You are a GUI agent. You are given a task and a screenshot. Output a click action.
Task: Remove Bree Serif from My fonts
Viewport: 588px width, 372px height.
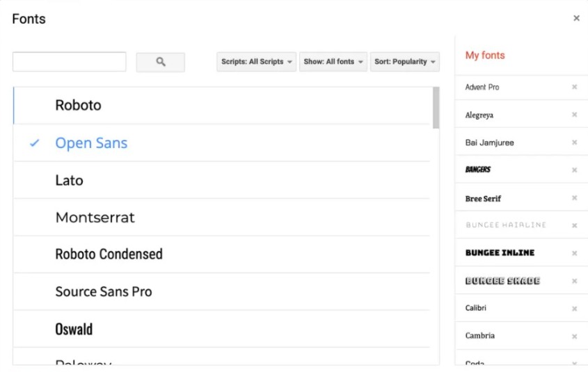pos(574,198)
